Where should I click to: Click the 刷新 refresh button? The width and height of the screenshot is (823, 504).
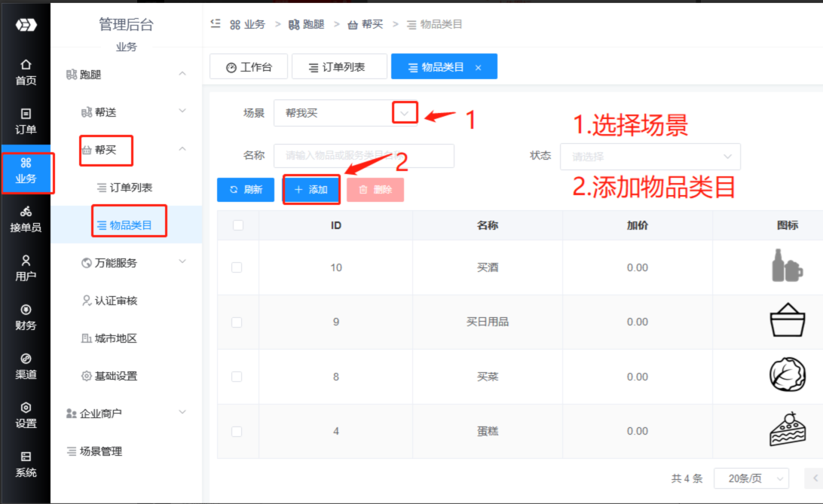(245, 190)
